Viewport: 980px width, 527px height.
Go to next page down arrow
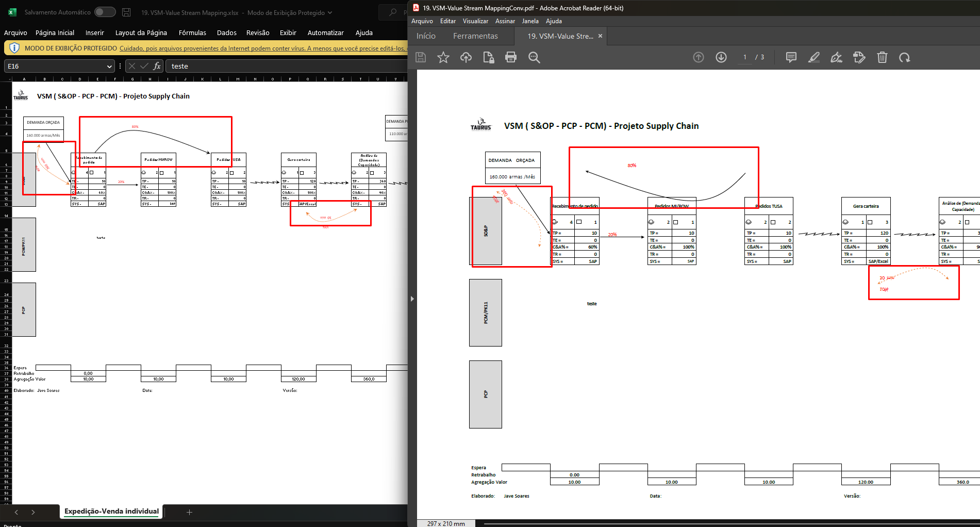click(721, 57)
